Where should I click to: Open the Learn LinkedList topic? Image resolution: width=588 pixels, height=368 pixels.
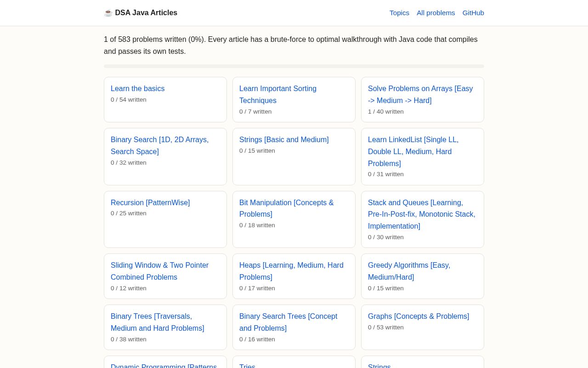point(413,152)
